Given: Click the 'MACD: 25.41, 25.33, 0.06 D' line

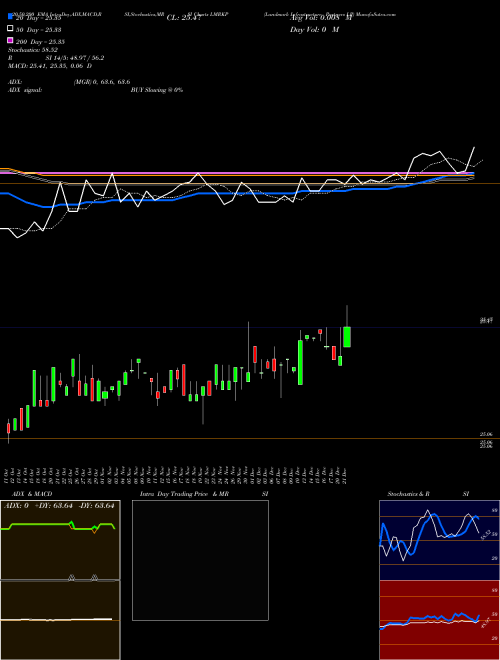Looking at the screenshot, I should (x=50, y=66).
